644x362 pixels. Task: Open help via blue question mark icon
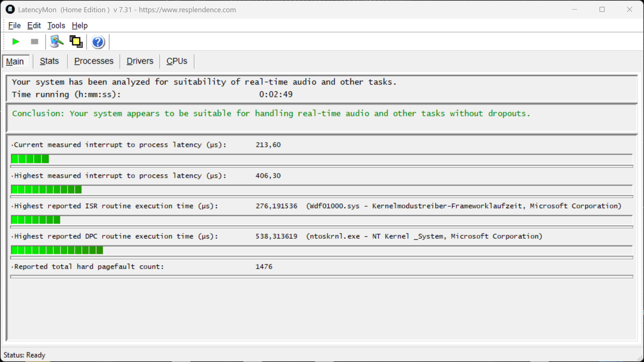point(98,42)
